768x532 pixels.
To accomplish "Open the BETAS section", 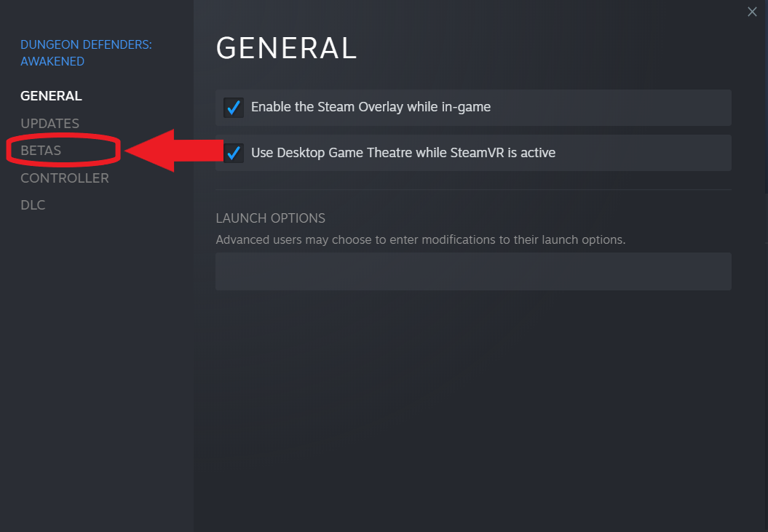I will pyautogui.click(x=41, y=151).
